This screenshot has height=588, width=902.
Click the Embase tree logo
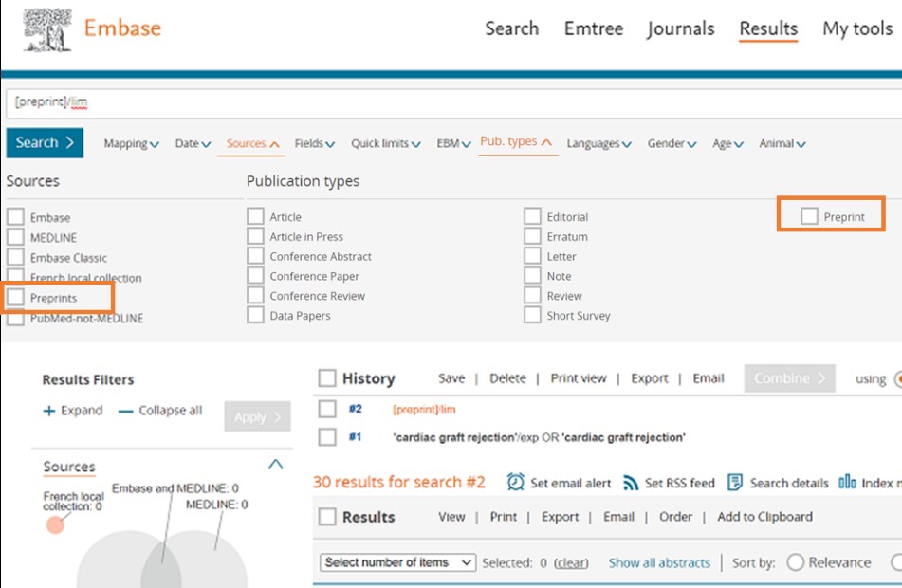tap(47, 30)
